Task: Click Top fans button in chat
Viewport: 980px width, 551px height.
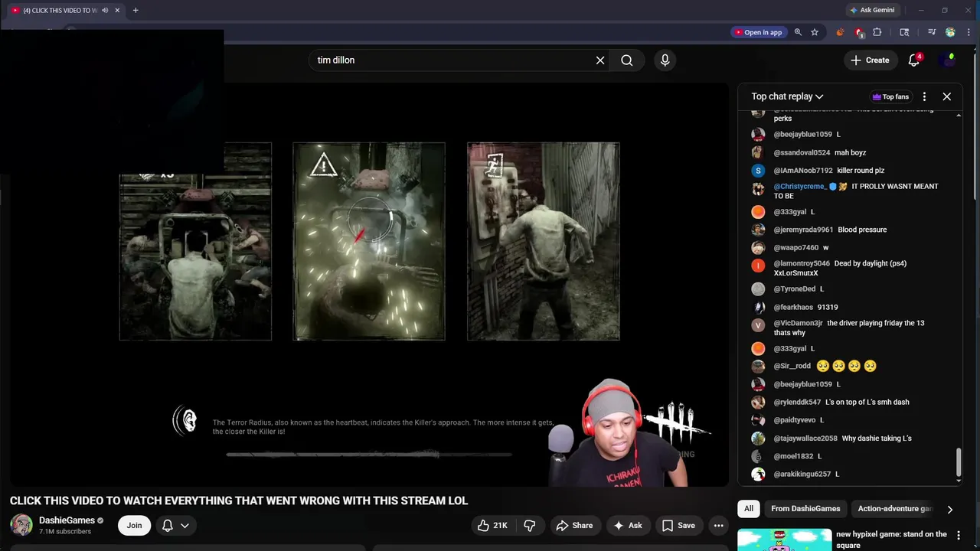Action: 890,96
